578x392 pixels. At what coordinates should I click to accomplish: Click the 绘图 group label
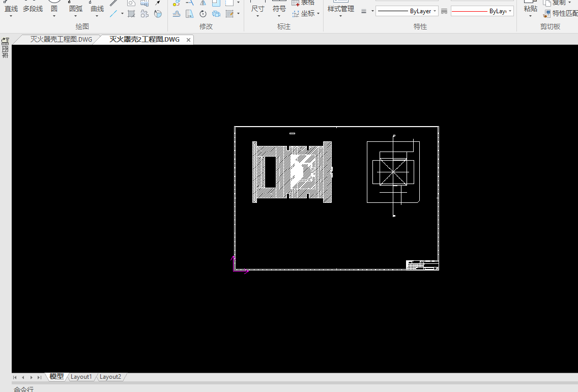82,26
